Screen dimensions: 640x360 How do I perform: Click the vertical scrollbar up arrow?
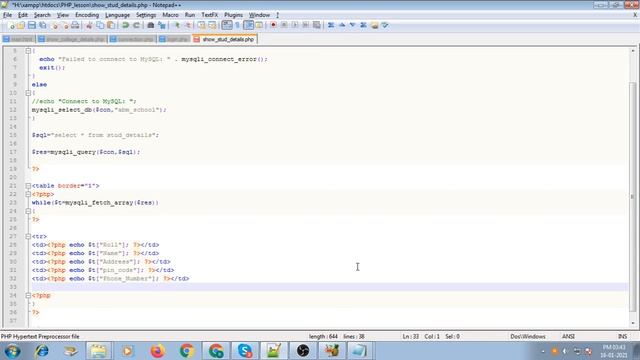pyautogui.click(x=633, y=51)
